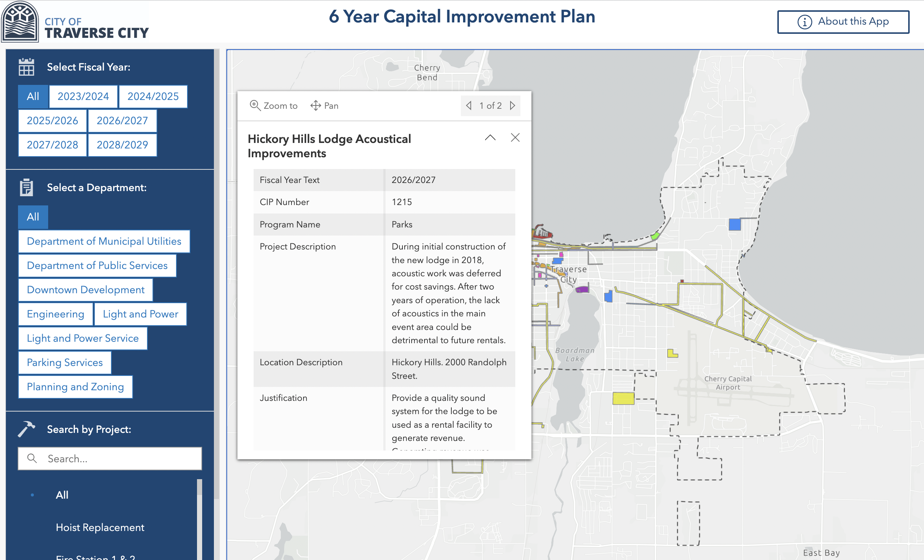Click the Traverse City logo
The width and height of the screenshot is (924, 560).
point(19,22)
